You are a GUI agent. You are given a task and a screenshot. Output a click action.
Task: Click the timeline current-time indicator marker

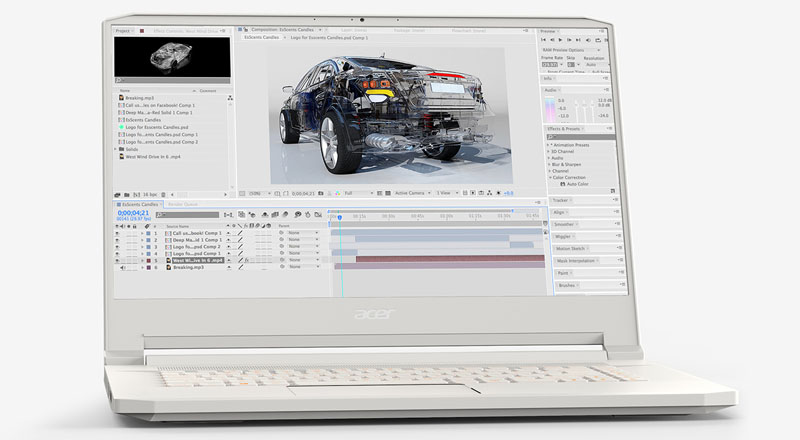click(x=340, y=217)
